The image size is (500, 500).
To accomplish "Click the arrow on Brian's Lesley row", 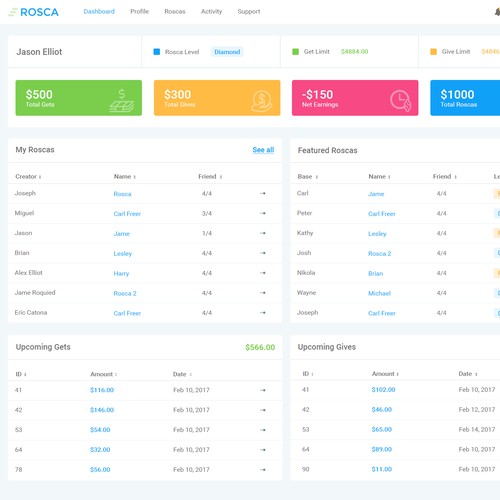I will (263, 253).
